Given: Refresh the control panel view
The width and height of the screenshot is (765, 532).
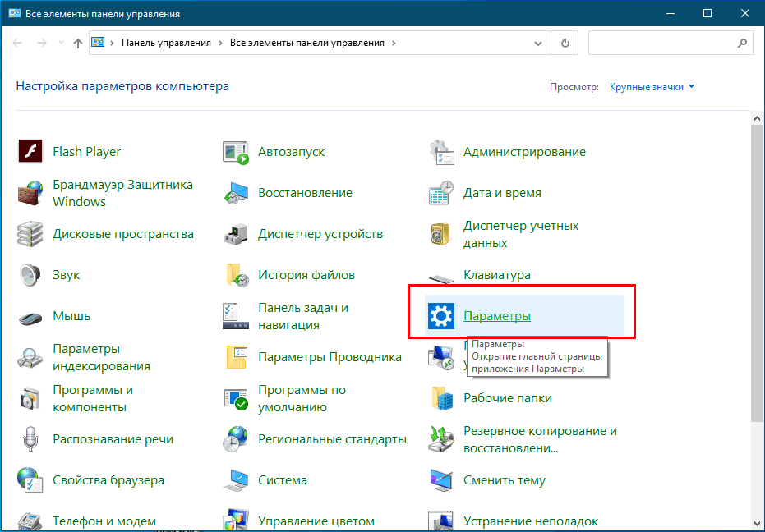Looking at the screenshot, I should point(565,43).
